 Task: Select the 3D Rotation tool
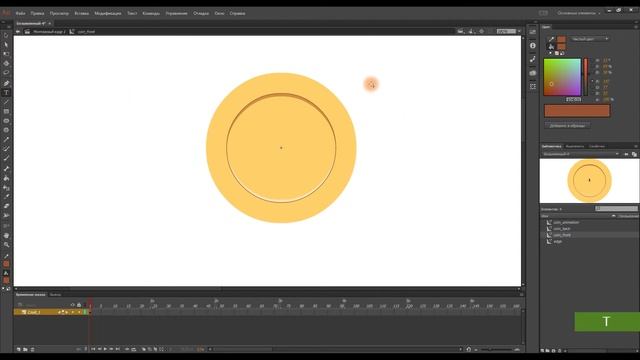(x=6, y=63)
